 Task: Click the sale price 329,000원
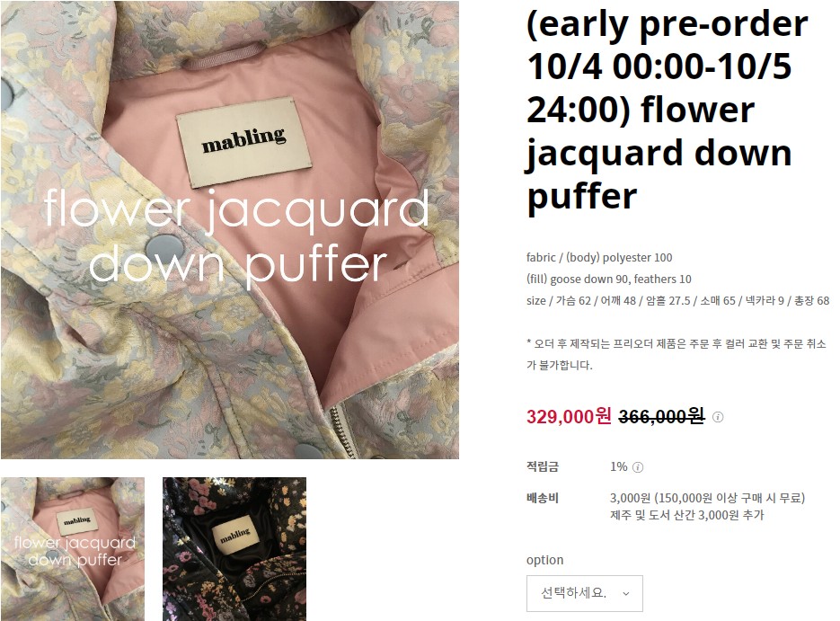[569, 416]
